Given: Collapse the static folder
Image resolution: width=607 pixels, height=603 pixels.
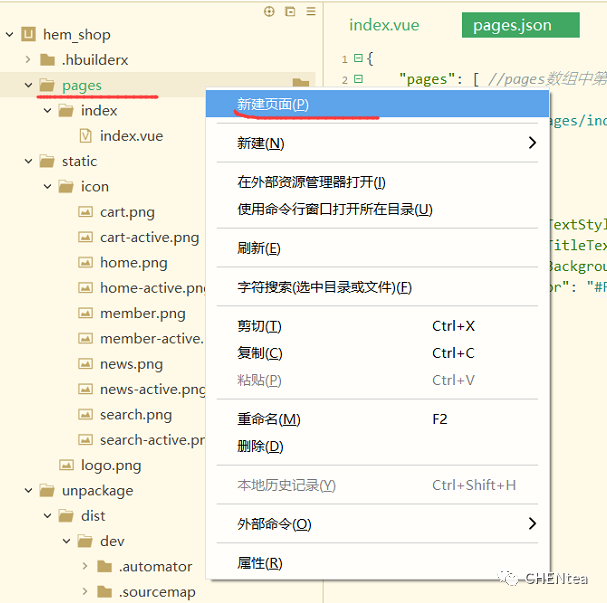Looking at the screenshot, I should click(29, 161).
